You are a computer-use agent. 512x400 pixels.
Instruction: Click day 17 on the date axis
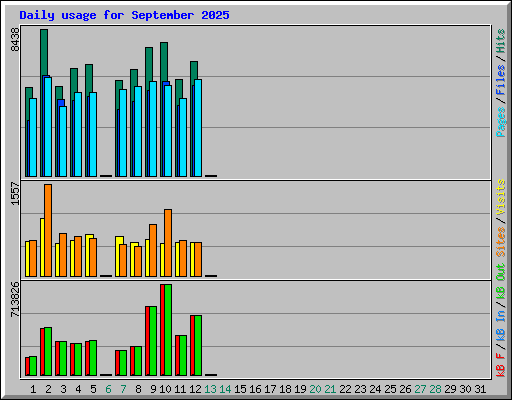(x=270, y=389)
